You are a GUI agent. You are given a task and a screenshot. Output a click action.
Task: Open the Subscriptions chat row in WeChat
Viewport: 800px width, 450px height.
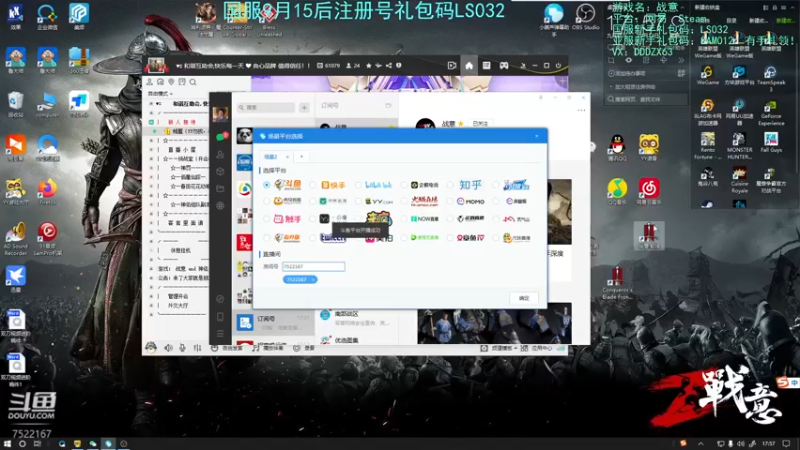tap(273, 322)
